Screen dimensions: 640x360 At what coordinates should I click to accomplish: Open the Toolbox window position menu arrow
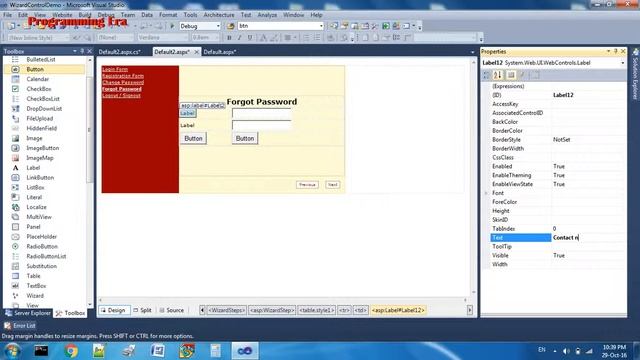coord(75,51)
